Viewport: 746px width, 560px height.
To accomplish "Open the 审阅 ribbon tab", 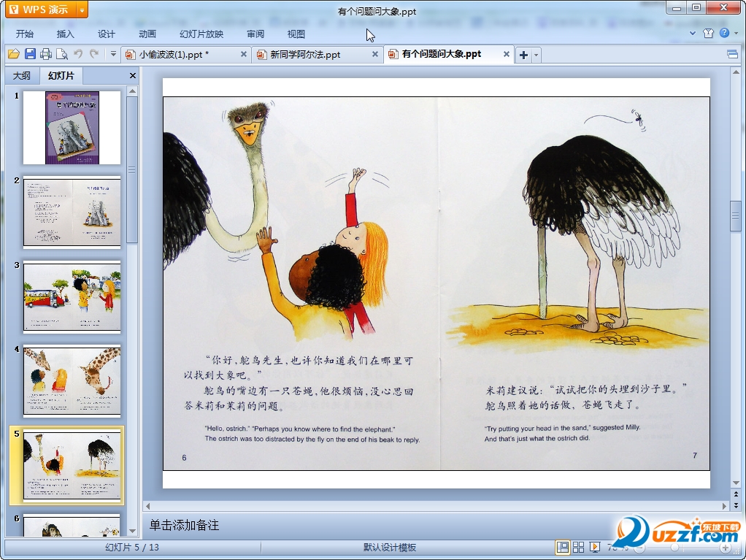I will click(255, 34).
